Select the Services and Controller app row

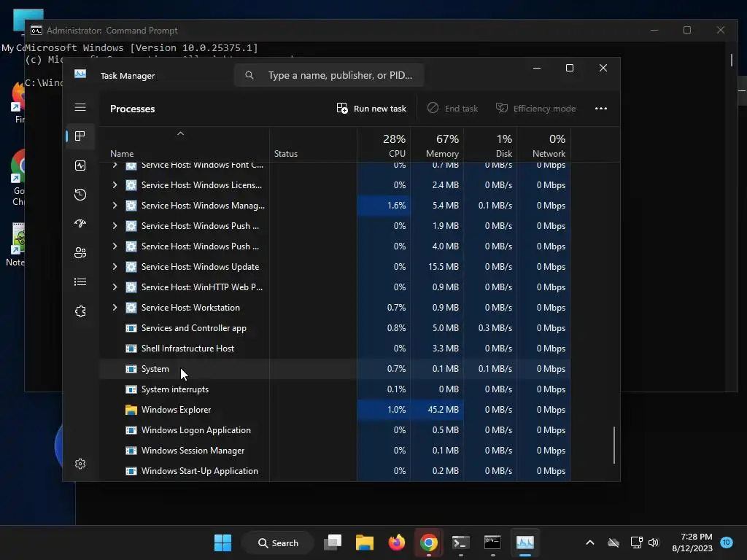pos(335,328)
